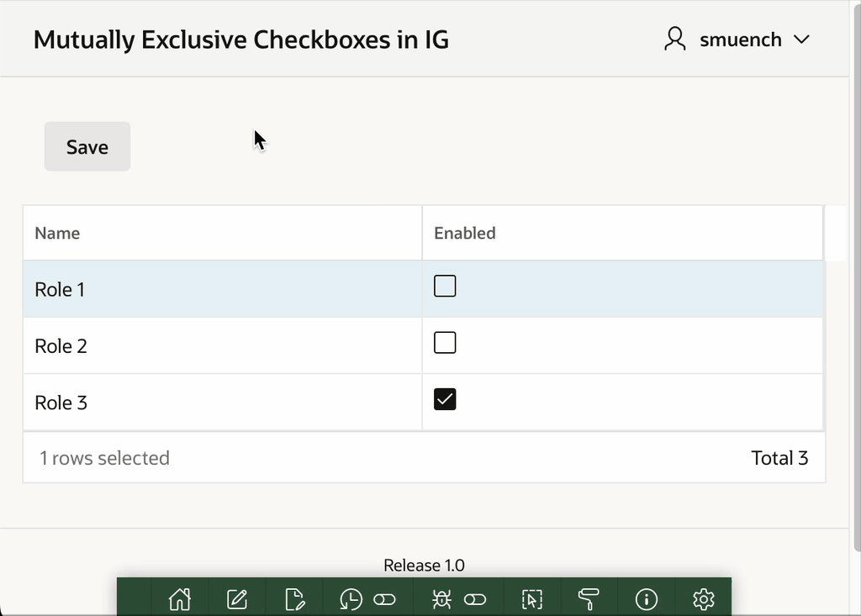This screenshot has height=616, width=861.
Task: Click the user profile icon beside smuench
Action: coord(675,39)
